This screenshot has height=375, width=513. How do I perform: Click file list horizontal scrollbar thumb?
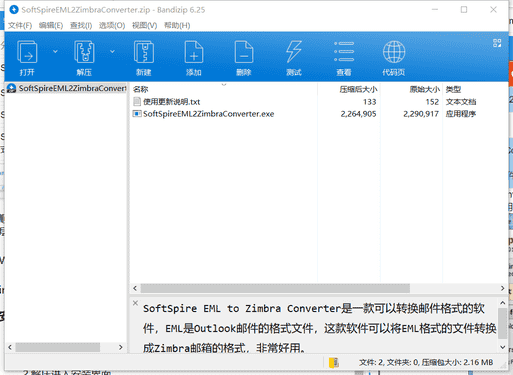(x=275, y=288)
